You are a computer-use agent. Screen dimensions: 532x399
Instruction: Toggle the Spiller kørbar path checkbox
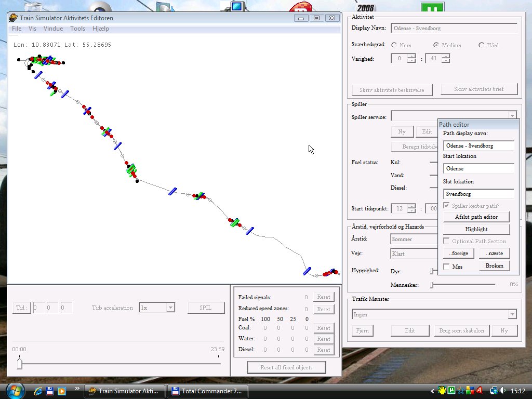(x=446, y=206)
